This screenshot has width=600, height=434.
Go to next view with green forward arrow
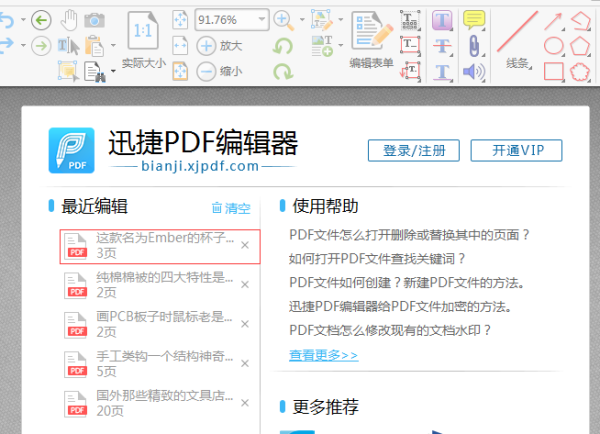(41, 46)
